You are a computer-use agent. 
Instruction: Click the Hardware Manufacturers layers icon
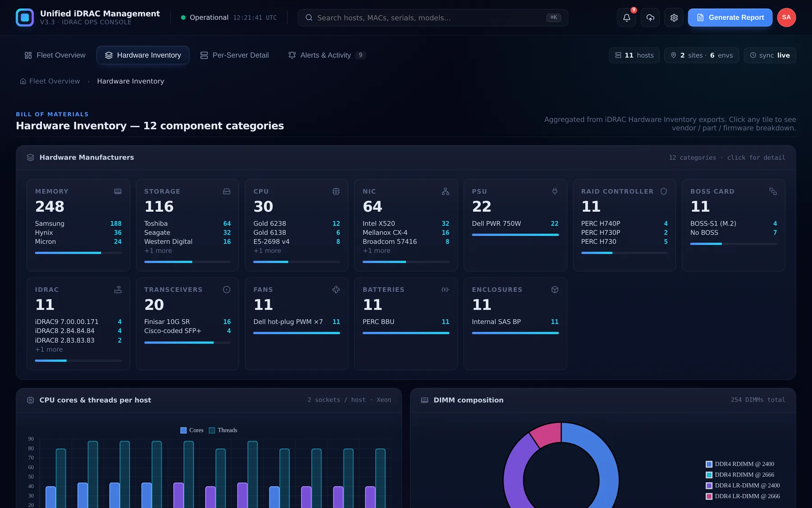[x=30, y=158]
